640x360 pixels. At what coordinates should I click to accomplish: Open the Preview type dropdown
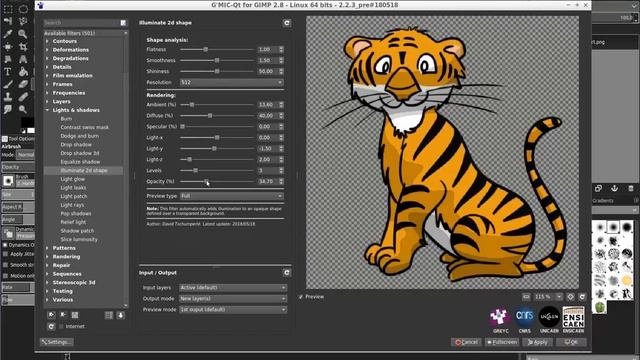(x=231, y=196)
